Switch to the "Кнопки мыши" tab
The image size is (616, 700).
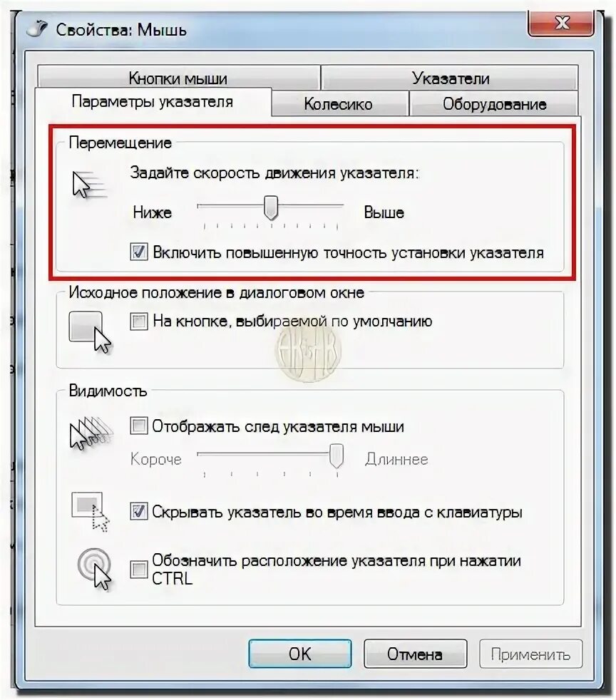(178, 78)
